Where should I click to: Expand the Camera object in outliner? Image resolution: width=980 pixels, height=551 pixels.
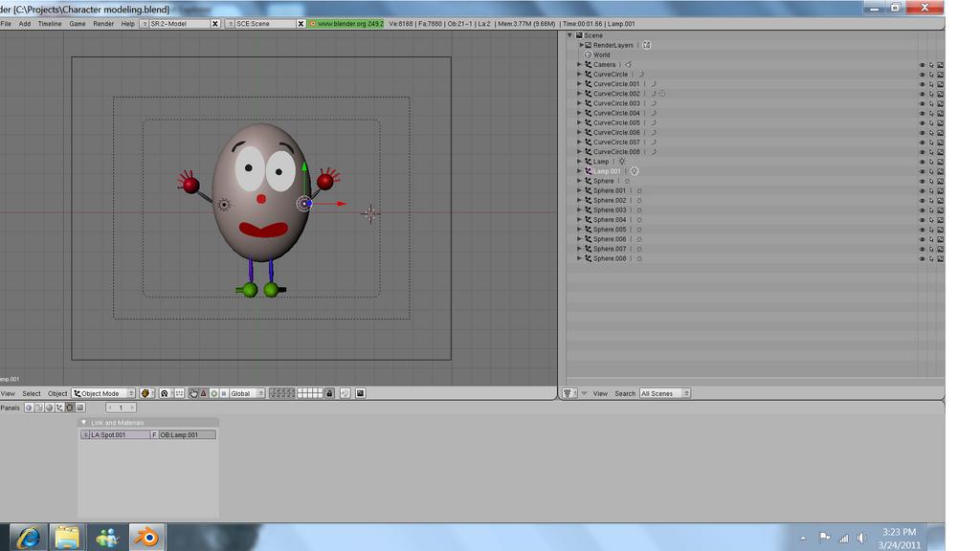[x=579, y=64]
